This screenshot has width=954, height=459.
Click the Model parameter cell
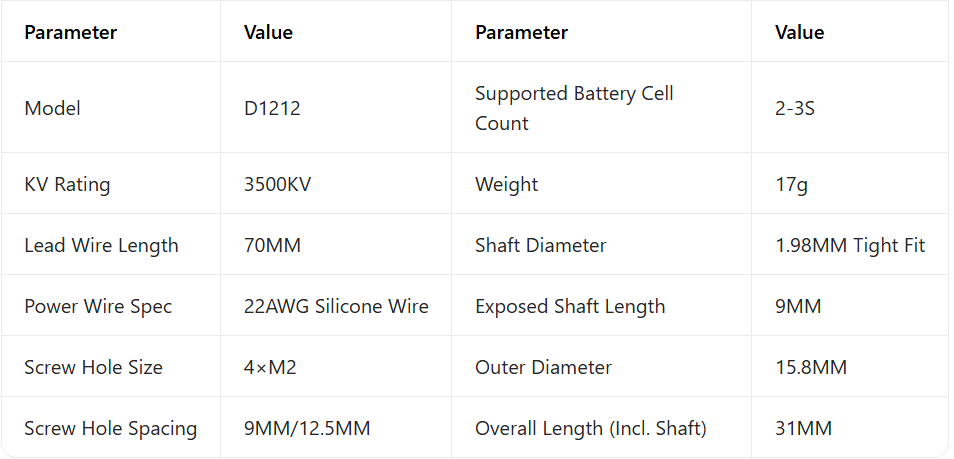point(52,108)
